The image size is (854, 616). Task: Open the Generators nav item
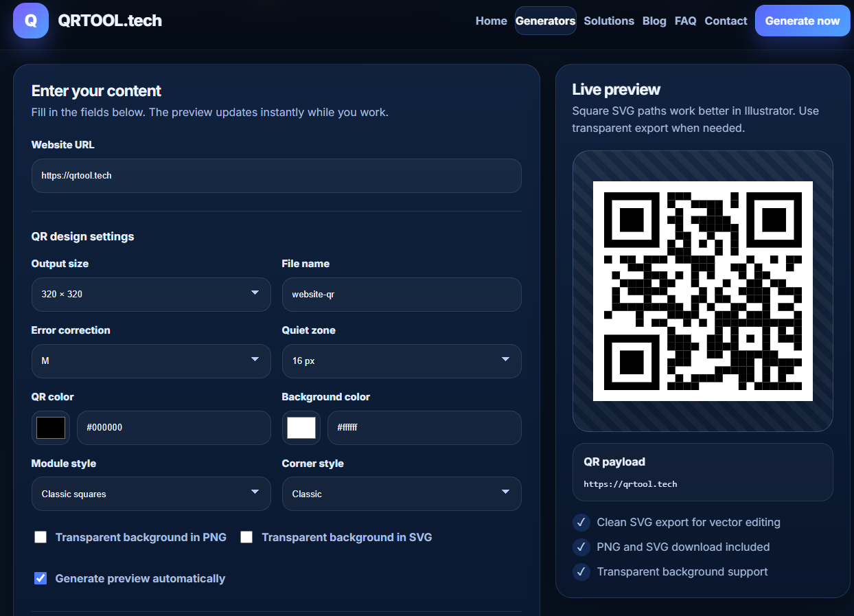546,21
